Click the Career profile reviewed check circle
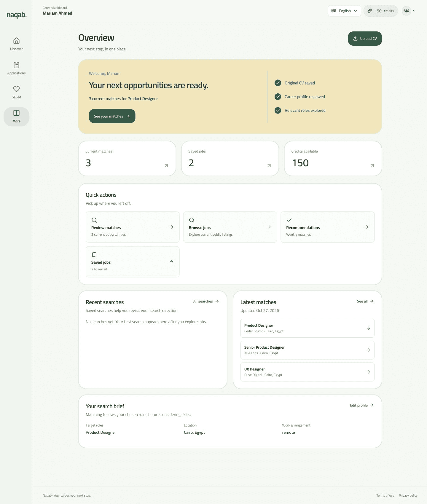This screenshot has width=427, height=504. pos(278,97)
